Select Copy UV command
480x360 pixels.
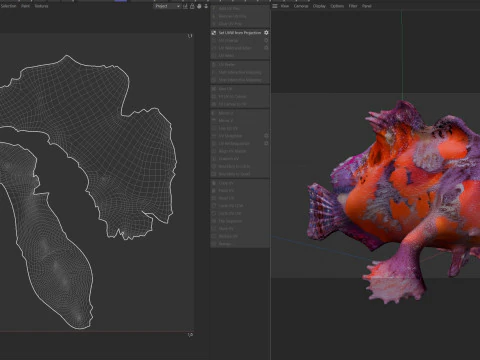(x=226, y=183)
